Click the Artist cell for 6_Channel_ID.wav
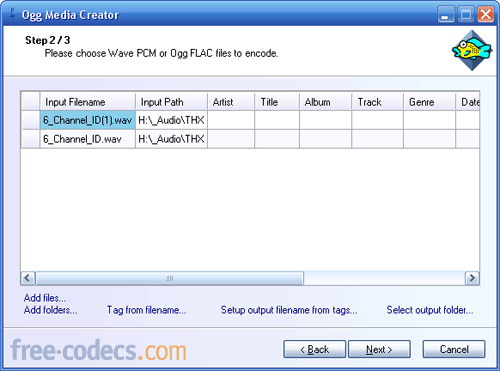Viewport: 500px width, 371px height. click(x=231, y=139)
